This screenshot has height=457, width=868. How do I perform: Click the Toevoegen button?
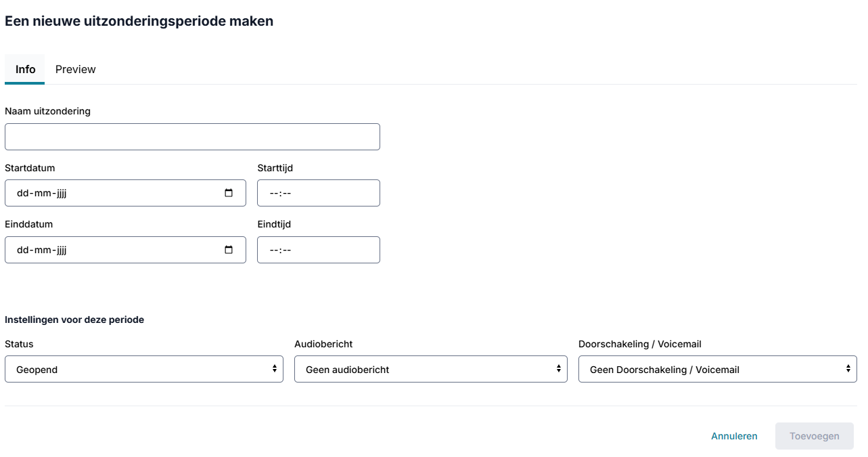815,436
